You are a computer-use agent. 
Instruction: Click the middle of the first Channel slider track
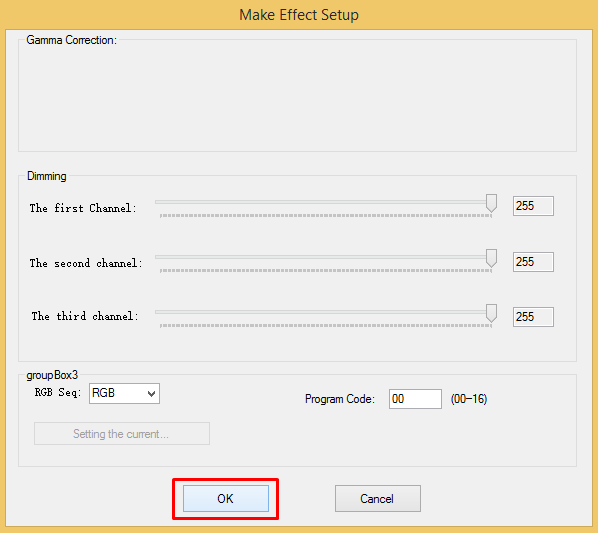tap(323, 202)
